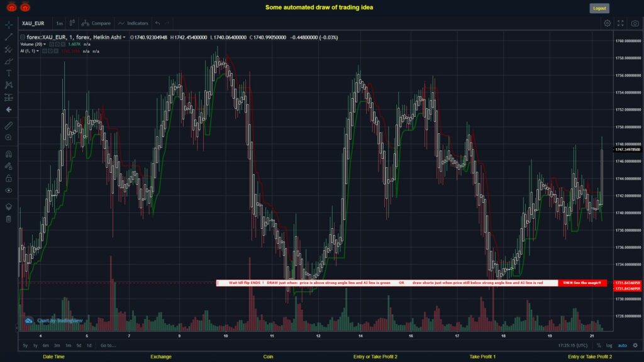644x362 pixels.
Task: Toggle log scale mode
Action: [x=609, y=346]
